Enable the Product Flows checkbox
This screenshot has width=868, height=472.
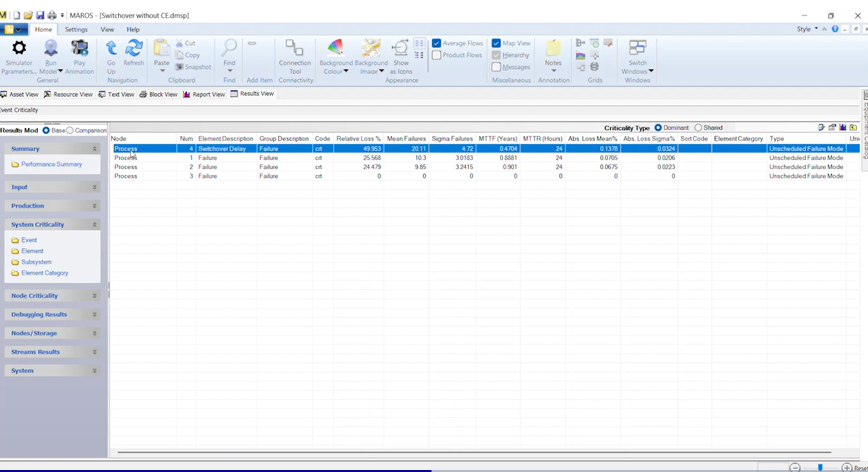pos(437,55)
